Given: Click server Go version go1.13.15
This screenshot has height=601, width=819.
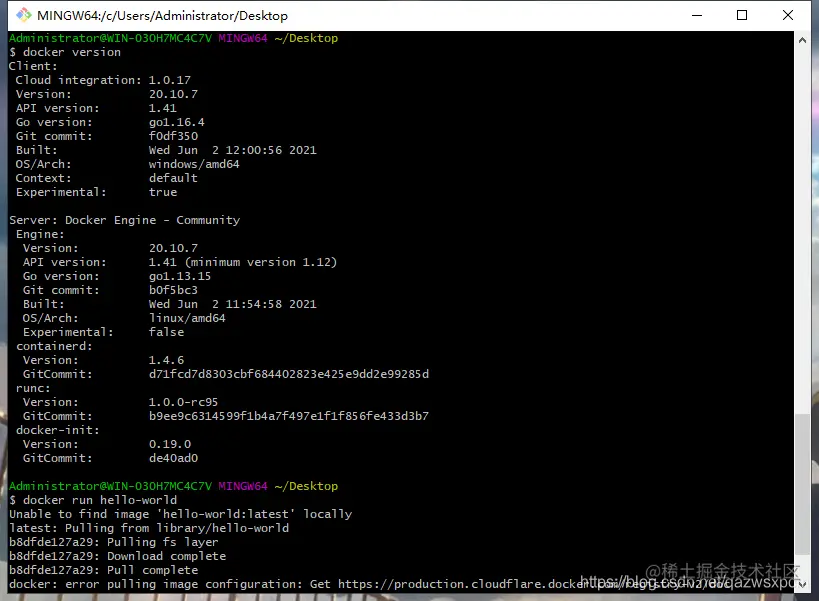Looking at the screenshot, I should click(x=180, y=276).
